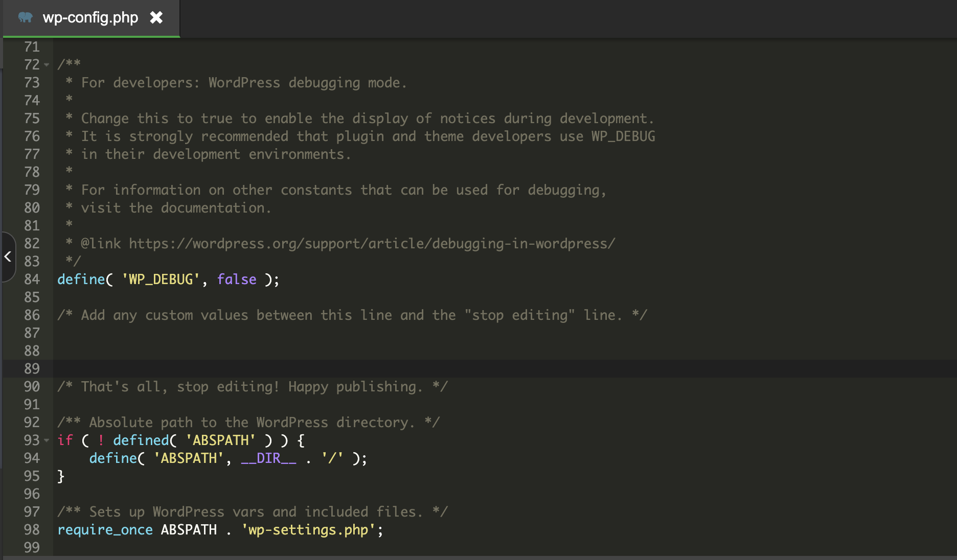Fold the if block at line 93
957x560 pixels.
[47, 440]
